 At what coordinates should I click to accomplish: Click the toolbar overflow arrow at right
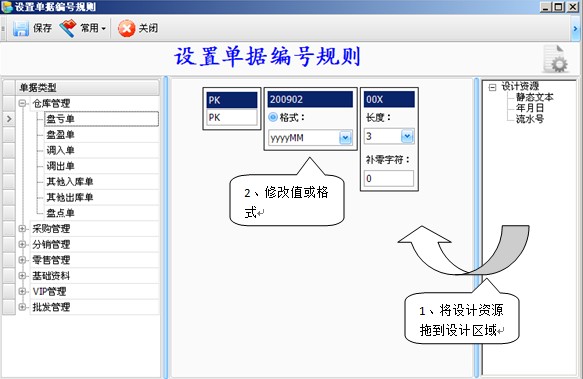[x=576, y=28]
